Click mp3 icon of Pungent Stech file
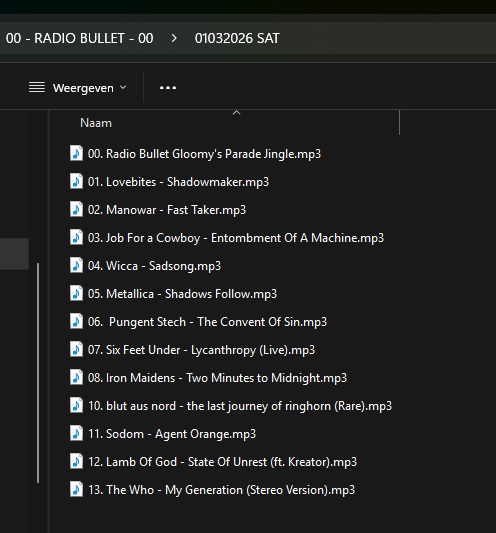Screen dimensions: 496x533 click(x=76, y=321)
